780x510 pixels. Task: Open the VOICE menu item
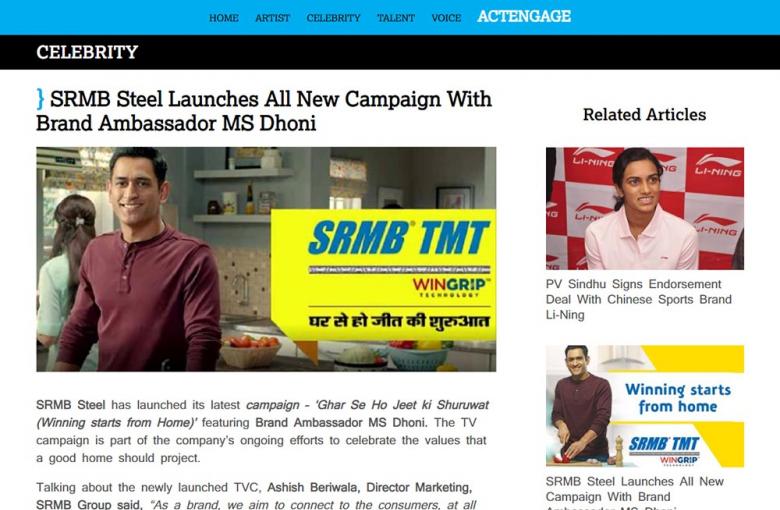446,18
